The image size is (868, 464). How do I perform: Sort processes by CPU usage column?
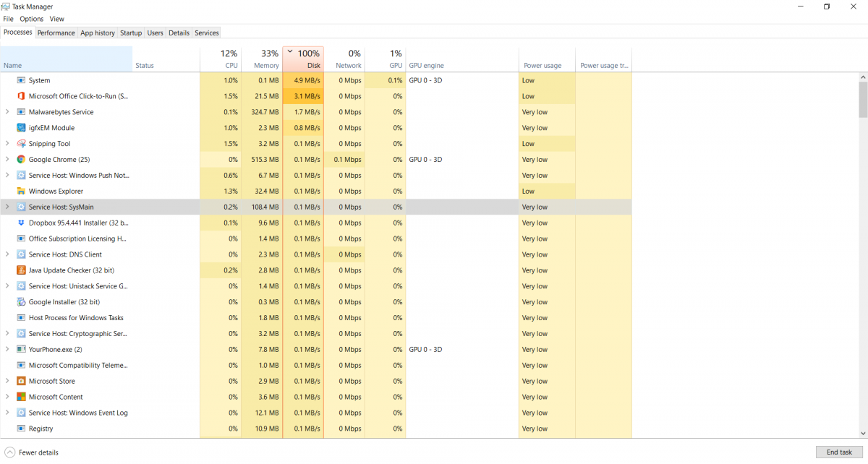pyautogui.click(x=221, y=59)
